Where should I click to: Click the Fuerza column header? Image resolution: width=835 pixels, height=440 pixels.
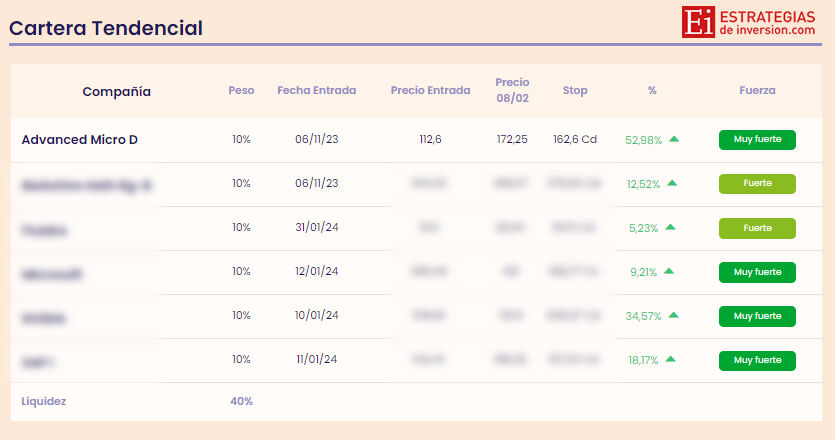pos(757,90)
